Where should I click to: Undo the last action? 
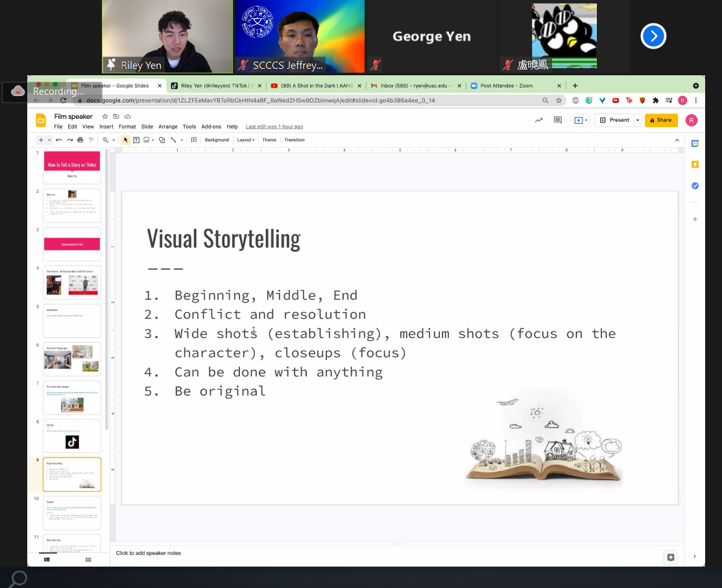[x=59, y=140]
